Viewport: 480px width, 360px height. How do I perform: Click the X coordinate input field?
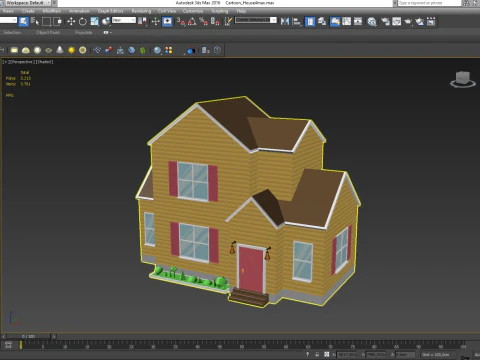(346, 354)
